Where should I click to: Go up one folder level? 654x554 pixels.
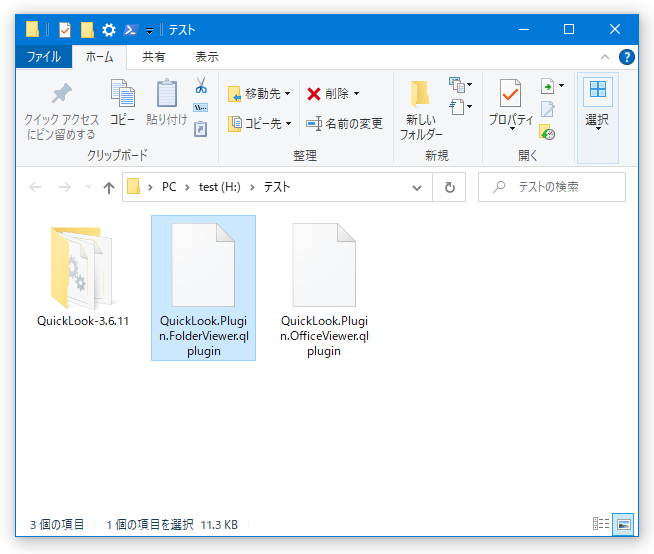tap(109, 187)
